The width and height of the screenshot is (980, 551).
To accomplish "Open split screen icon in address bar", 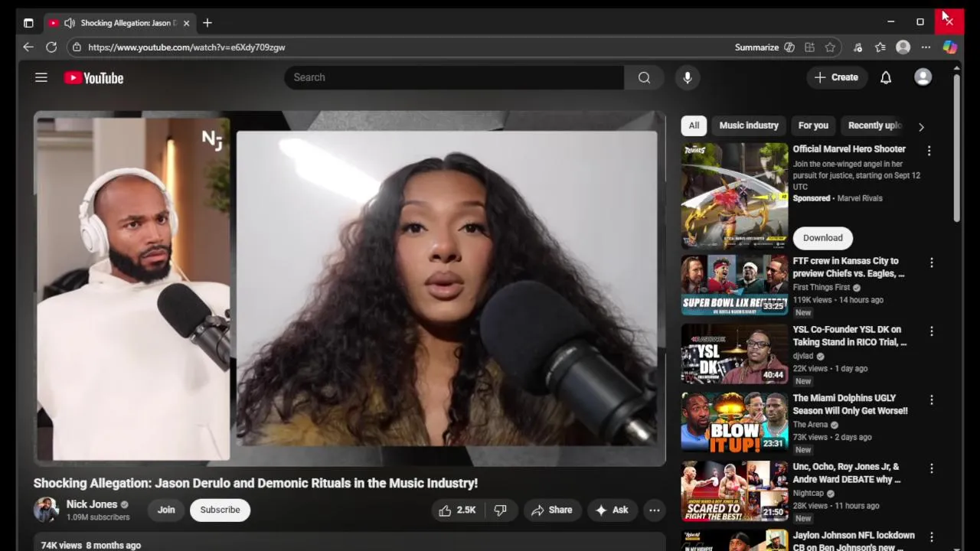I will pos(809,47).
